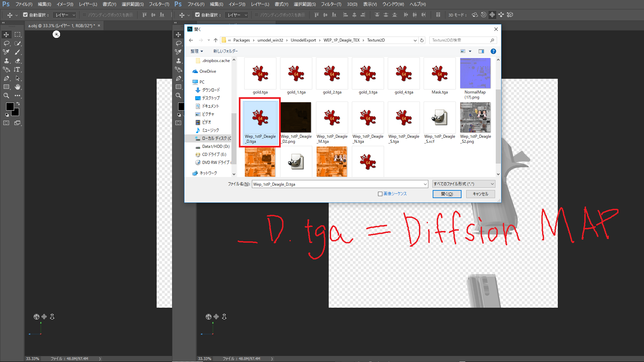Viewport: 644px width, 362px height.
Task: Enable バウンディングボックスを表示 checkbox
Action: pyautogui.click(x=85, y=15)
